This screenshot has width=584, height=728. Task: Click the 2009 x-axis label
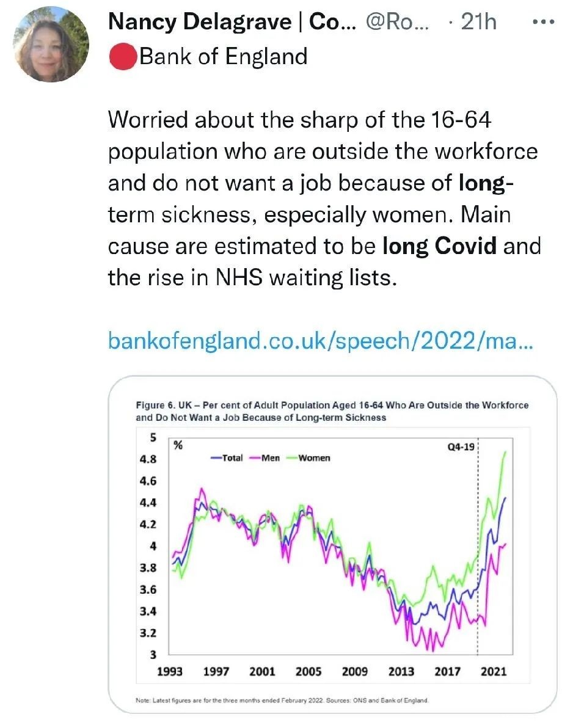(355, 671)
